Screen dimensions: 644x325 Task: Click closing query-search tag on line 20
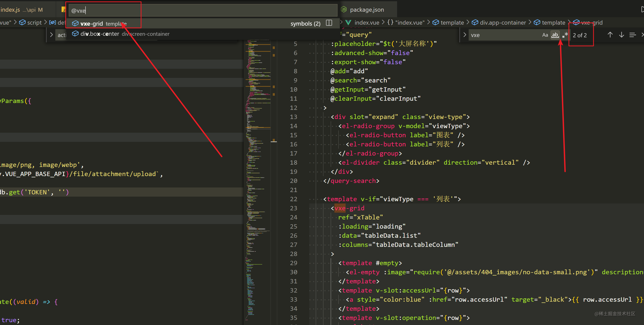[351, 181]
